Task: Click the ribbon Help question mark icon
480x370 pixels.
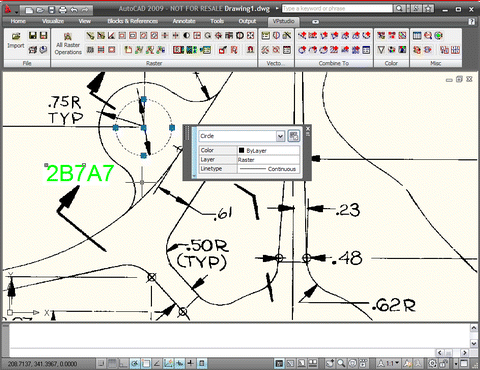Action: click(x=471, y=22)
